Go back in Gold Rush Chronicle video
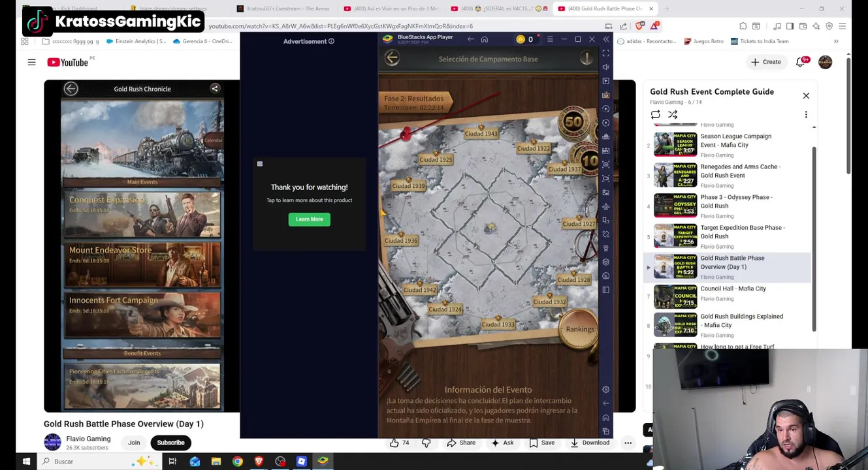Screen dimensions: 868x470 pyautogui.click(x=71, y=89)
